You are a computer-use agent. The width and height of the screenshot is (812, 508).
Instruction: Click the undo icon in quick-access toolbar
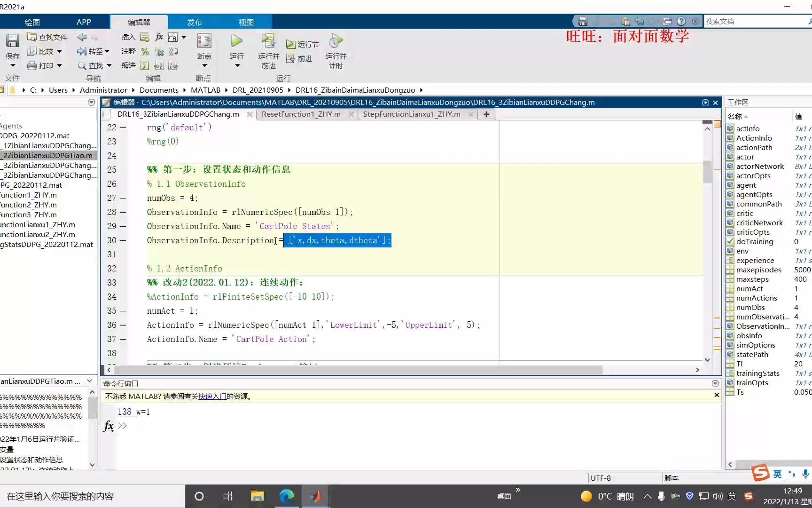[x=639, y=21]
